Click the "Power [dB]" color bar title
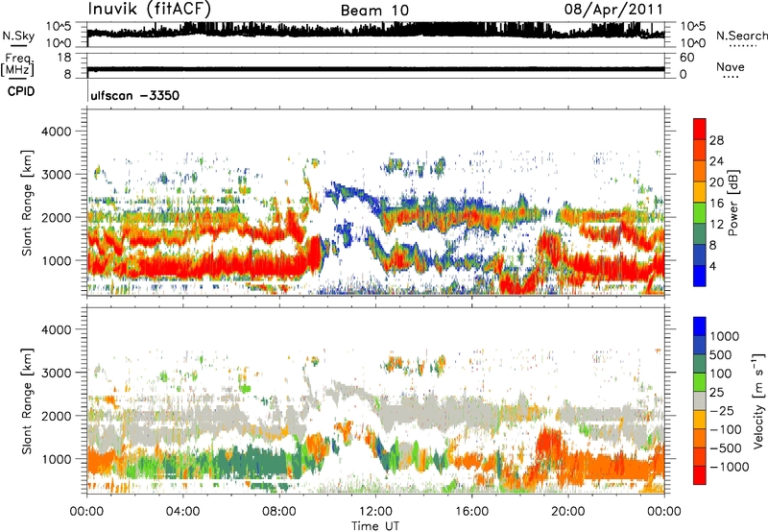 732,203
